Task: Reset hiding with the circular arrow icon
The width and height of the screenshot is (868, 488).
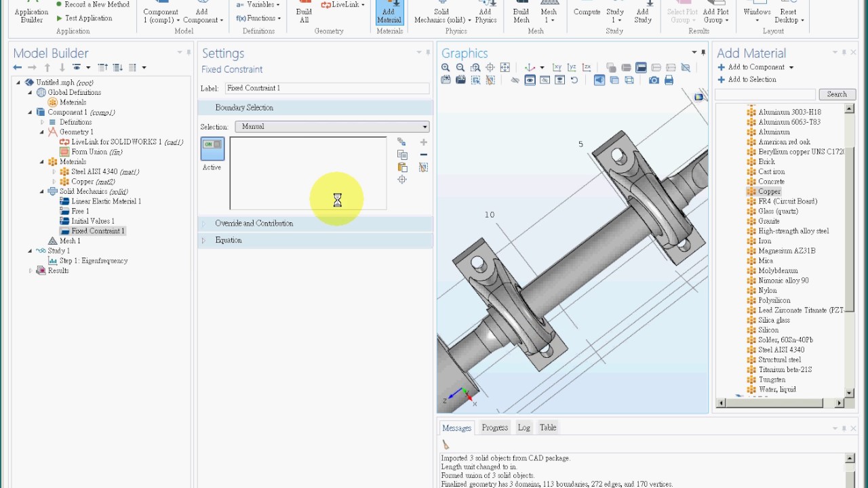Action: (x=574, y=80)
